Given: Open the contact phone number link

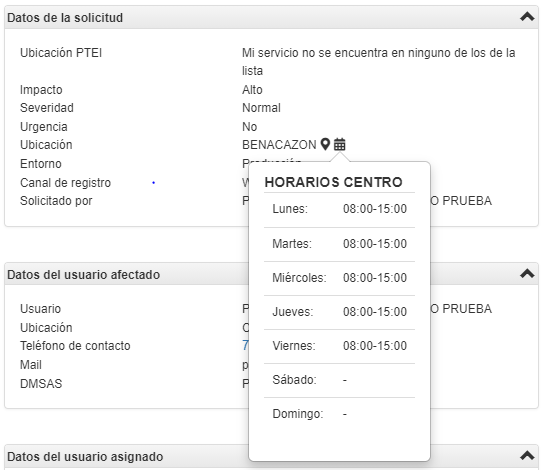Looking at the screenshot, I should coord(245,345).
